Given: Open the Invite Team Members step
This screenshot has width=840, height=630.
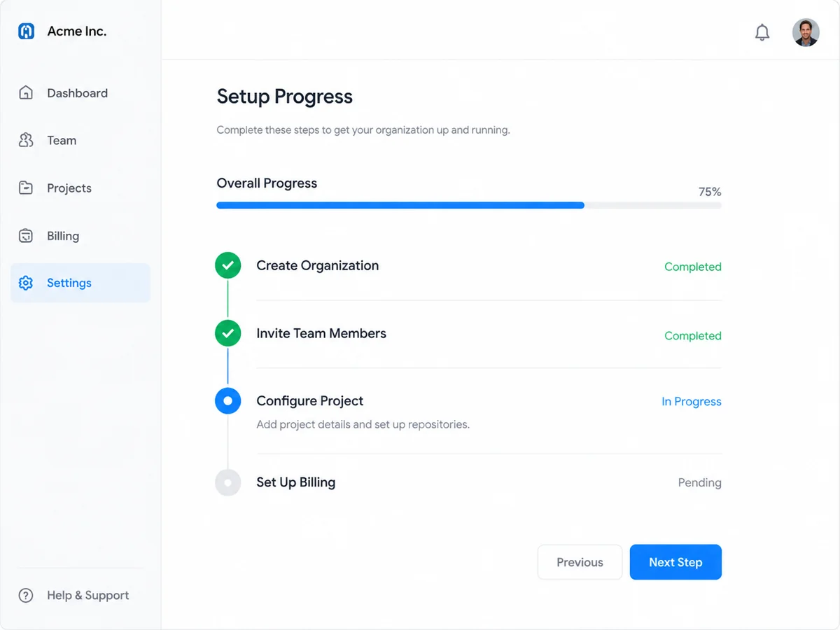Looking at the screenshot, I should 321,333.
